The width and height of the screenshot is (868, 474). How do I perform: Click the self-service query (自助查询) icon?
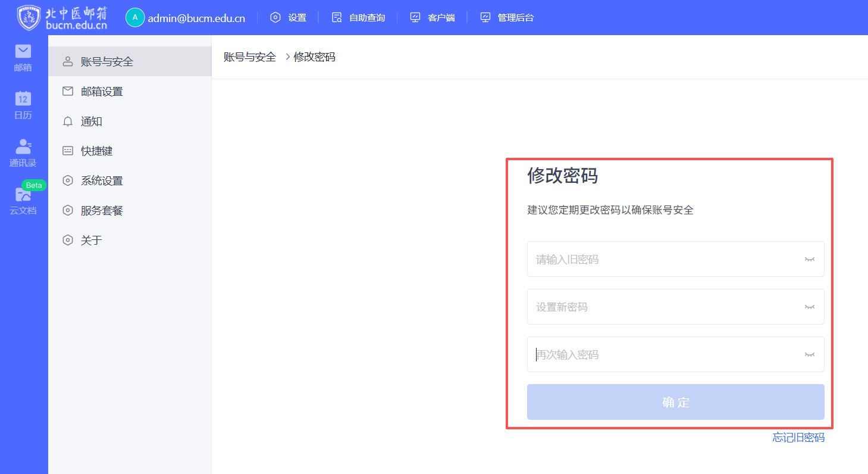(337, 18)
